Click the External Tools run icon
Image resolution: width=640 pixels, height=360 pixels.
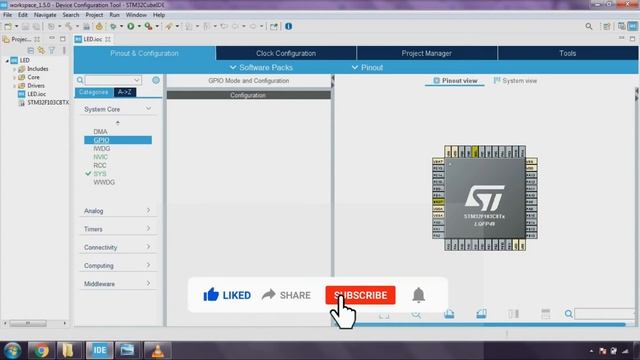(x=149, y=26)
